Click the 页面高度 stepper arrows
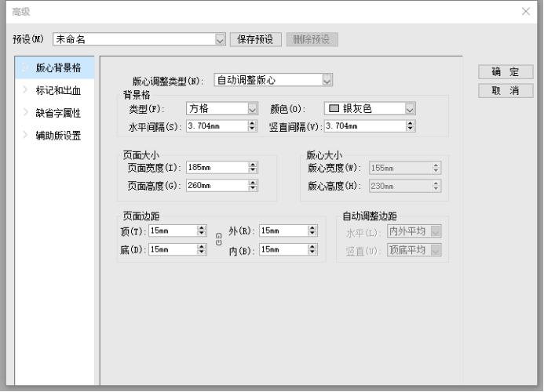544x392 pixels. pos(252,186)
